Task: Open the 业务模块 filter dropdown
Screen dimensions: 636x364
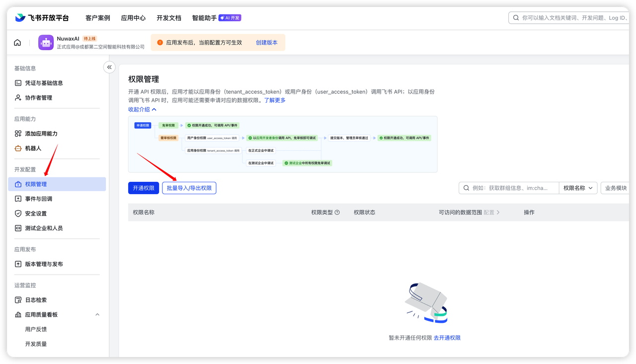Action: [616, 188]
